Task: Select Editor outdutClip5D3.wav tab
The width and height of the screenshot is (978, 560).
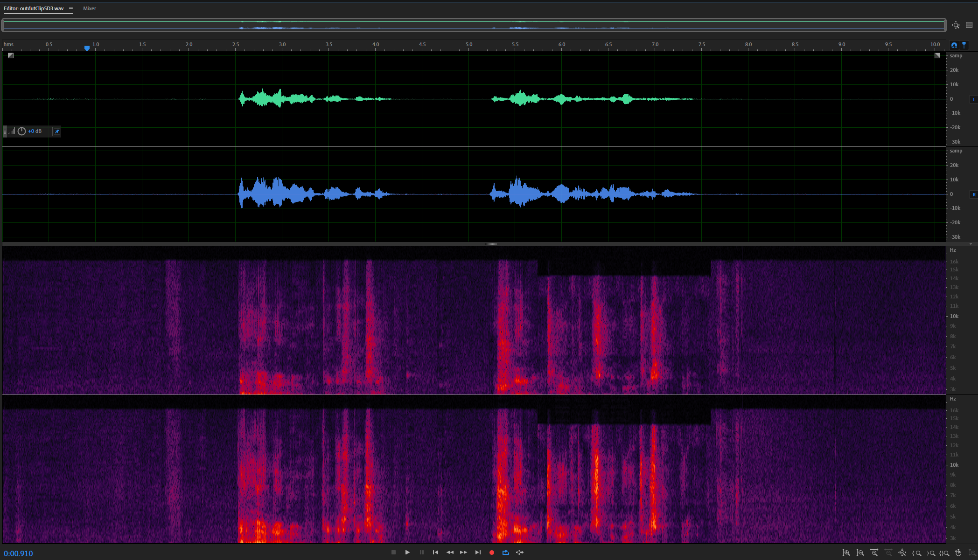Action: coord(34,8)
